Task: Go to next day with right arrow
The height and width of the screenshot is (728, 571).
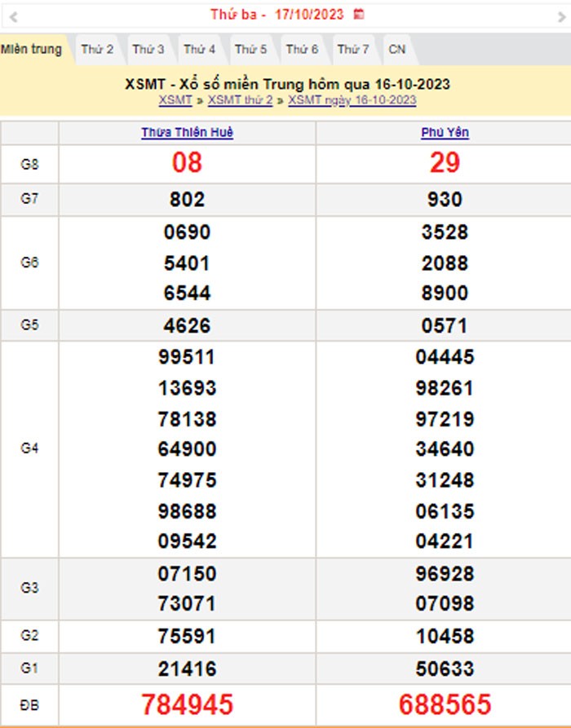Action: pos(561,15)
